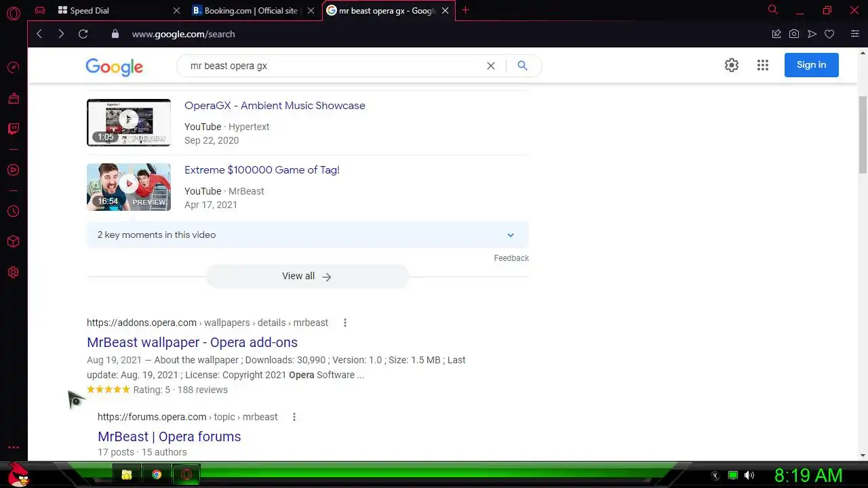The width and height of the screenshot is (868, 488).
Task: Click the 188 reviews rating text
Action: point(202,390)
